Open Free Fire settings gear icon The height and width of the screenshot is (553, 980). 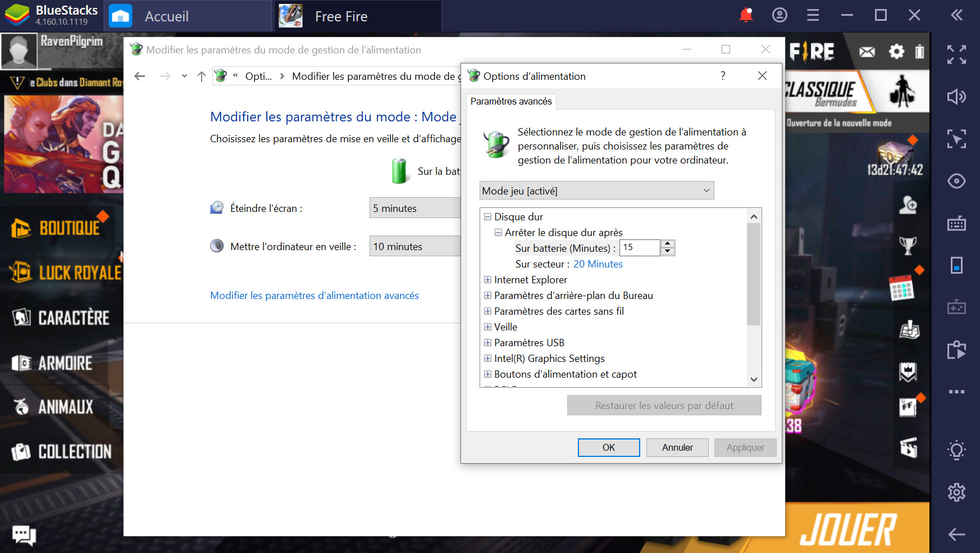tap(896, 52)
